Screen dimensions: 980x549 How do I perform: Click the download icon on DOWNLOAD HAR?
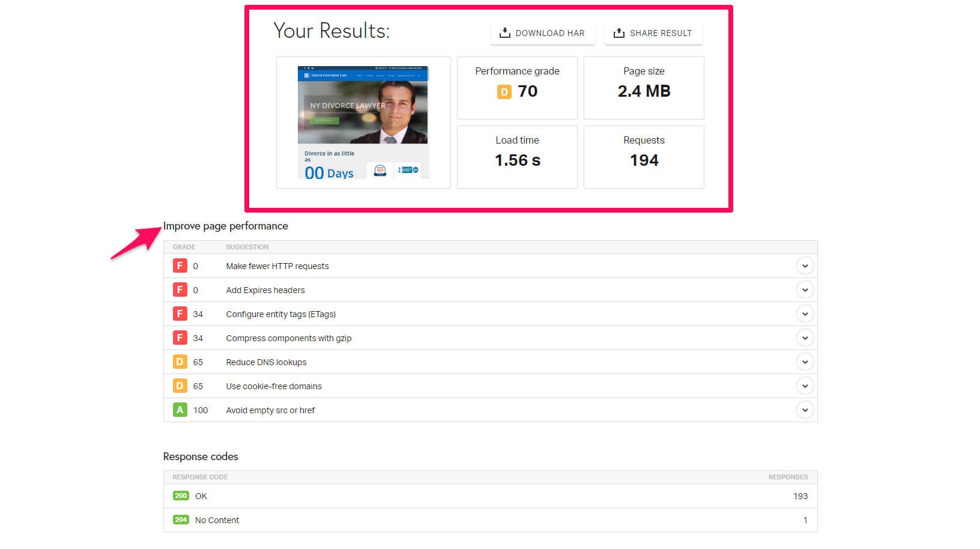[x=505, y=33]
